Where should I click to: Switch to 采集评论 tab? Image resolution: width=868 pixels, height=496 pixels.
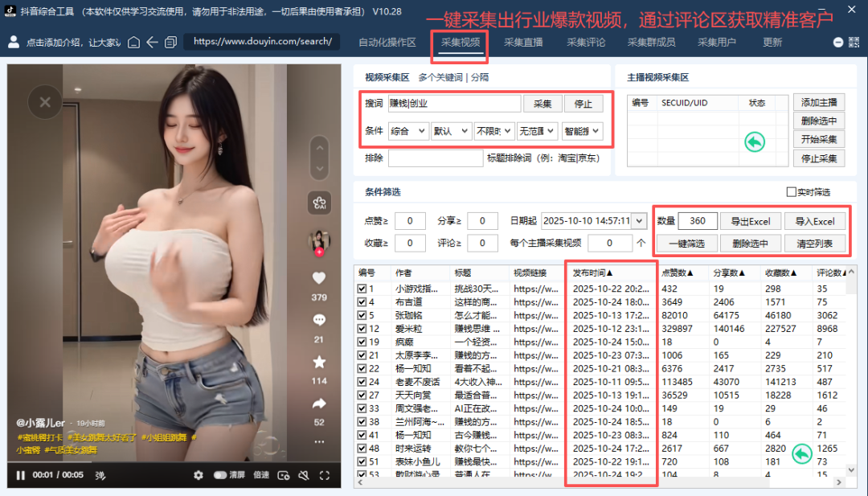(x=586, y=43)
